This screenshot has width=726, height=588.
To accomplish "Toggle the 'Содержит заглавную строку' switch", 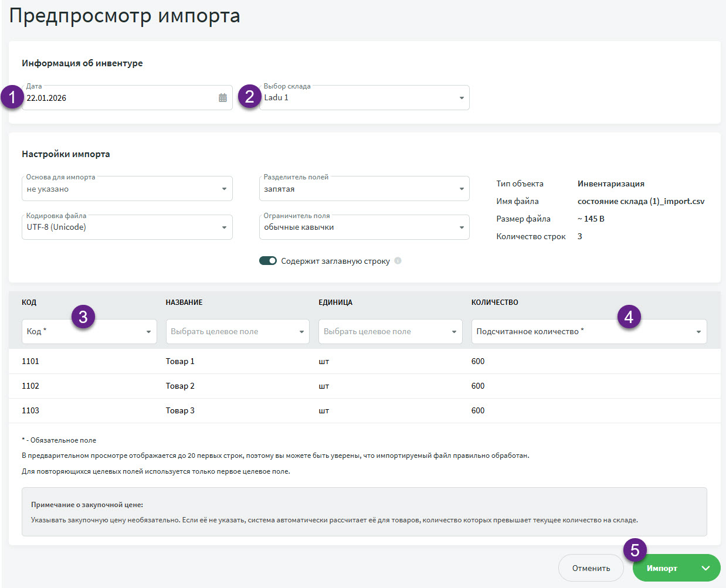I will tap(268, 261).
